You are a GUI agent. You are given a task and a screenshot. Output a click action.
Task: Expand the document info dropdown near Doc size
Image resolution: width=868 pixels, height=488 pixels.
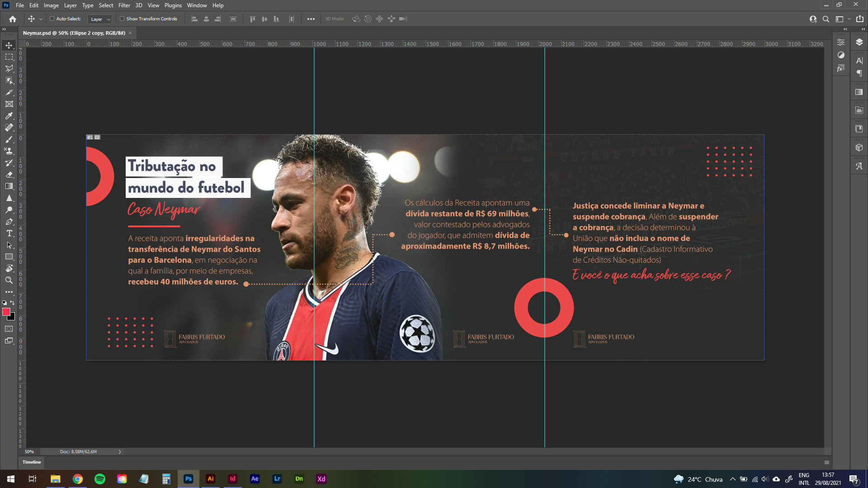[120, 451]
